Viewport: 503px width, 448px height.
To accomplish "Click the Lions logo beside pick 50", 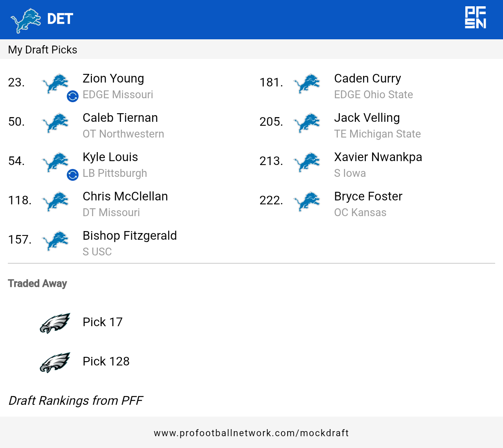I will [55, 123].
